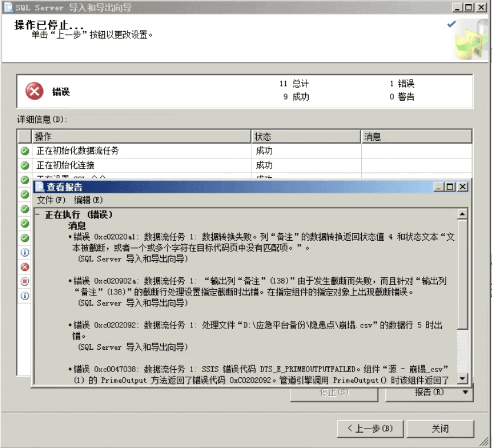Viewport: 492px width, 448px height.
Task: Click the red error icon in summary panel
Action: tap(34, 91)
